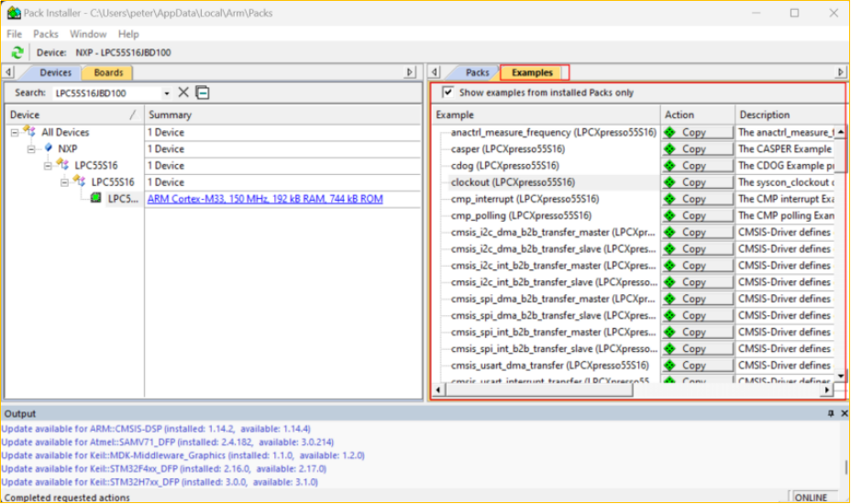
Task: Collapse the All Devices tree node
Action: pos(15,132)
